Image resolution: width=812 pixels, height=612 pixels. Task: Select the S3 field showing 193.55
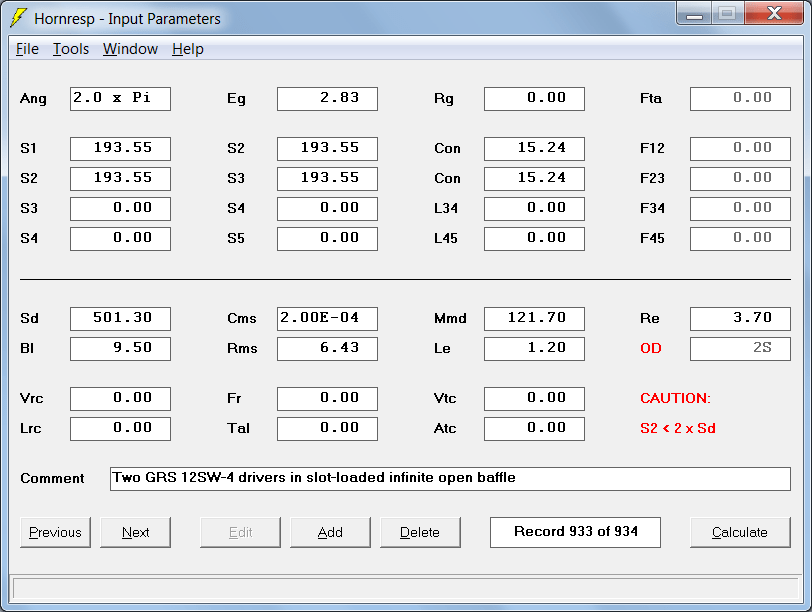coord(327,179)
